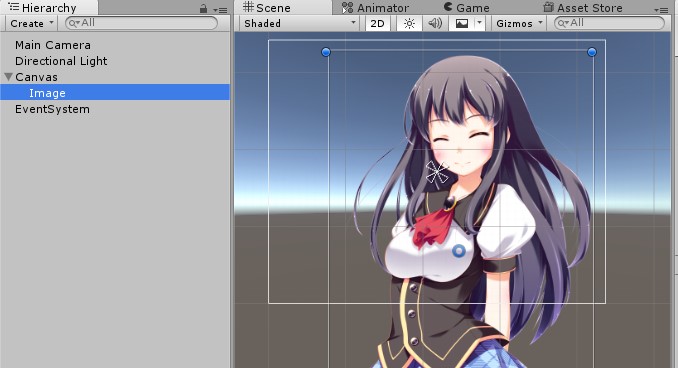This screenshot has height=368, width=678.
Task: Toggle scene lighting sun icon
Action: pos(409,23)
